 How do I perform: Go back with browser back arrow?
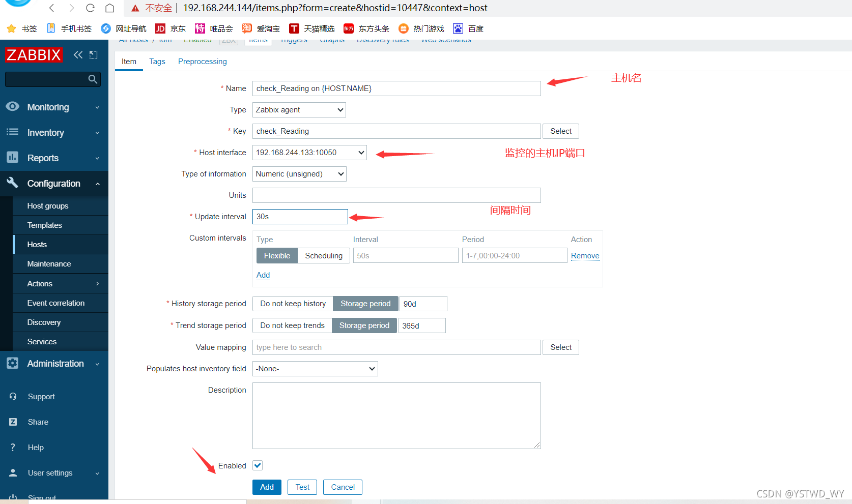click(x=52, y=8)
